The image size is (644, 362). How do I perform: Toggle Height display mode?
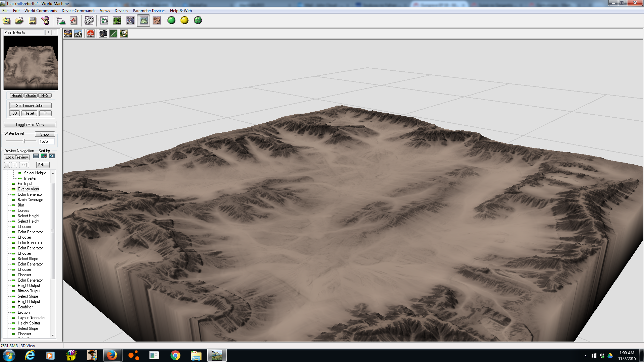pyautogui.click(x=16, y=96)
